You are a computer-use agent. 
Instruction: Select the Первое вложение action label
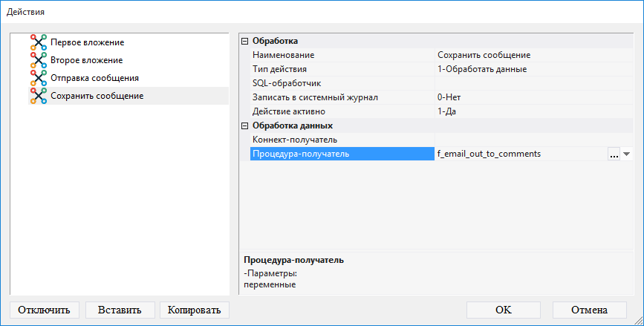point(87,42)
